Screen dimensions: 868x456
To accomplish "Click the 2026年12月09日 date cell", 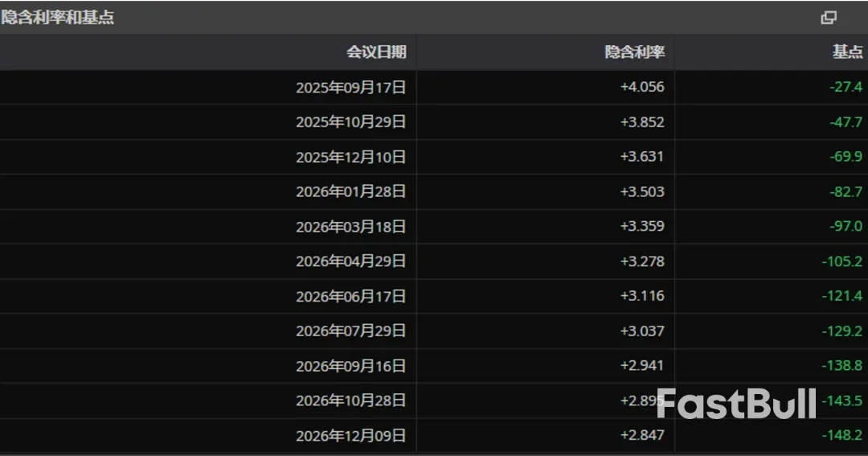I will tap(350, 436).
